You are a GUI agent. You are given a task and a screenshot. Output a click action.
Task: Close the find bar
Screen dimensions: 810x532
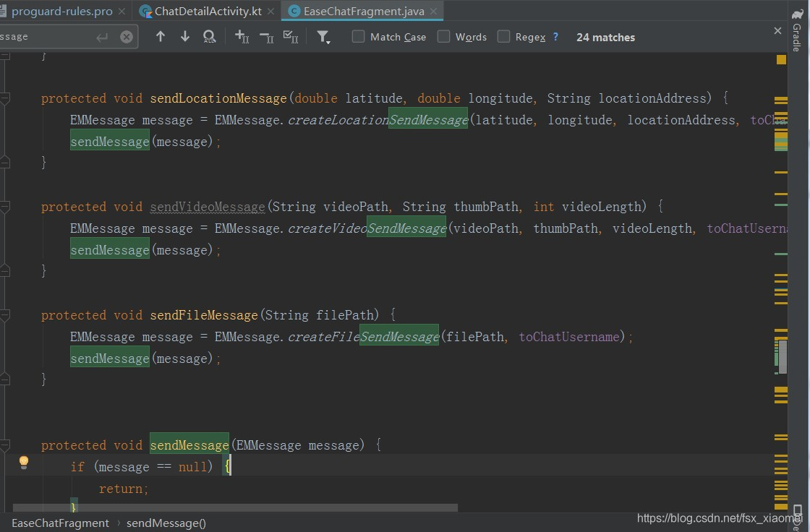coord(777,31)
